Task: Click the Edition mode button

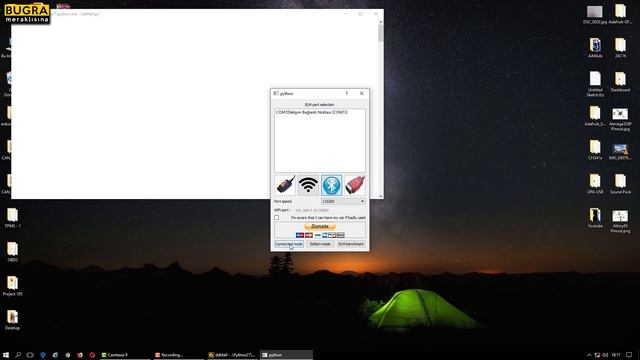Action: 320,244
